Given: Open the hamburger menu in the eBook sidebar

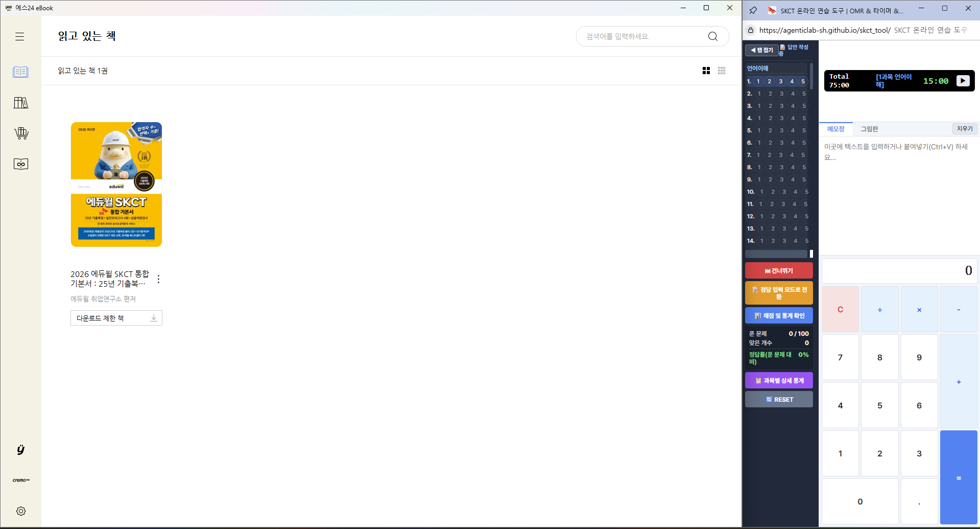Looking at the screenshot, I should 20,37.
